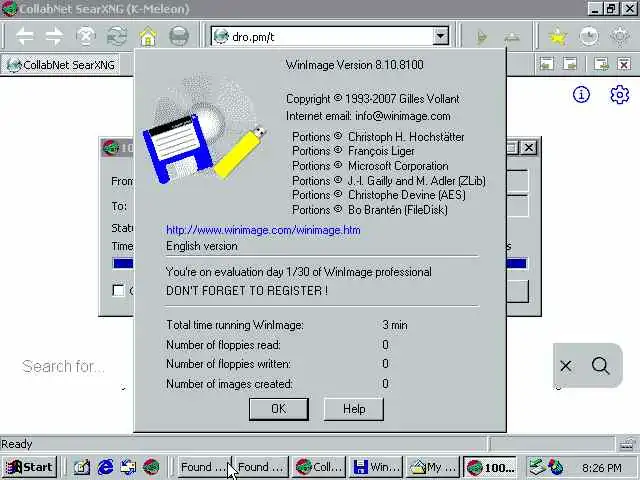Reload the page with the refresh icon

(117, 37)
